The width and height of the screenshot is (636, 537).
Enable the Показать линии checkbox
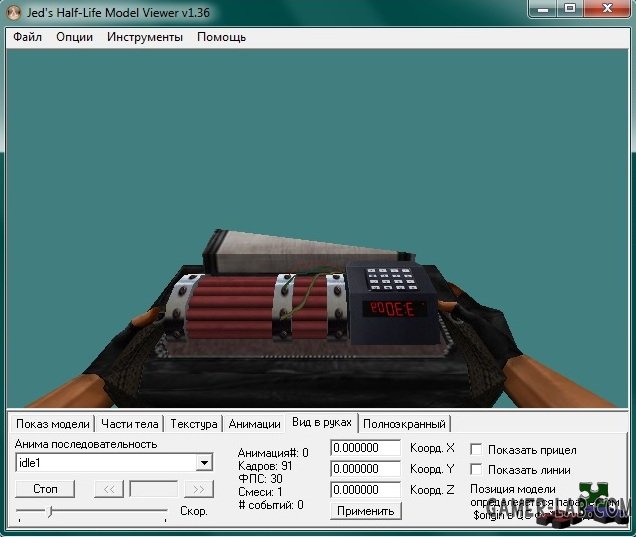point(476,470)
